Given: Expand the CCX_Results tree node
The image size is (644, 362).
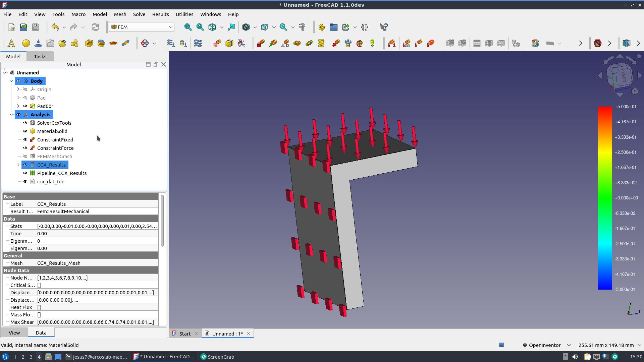Looking at the screenshot, I should [18, 165].
